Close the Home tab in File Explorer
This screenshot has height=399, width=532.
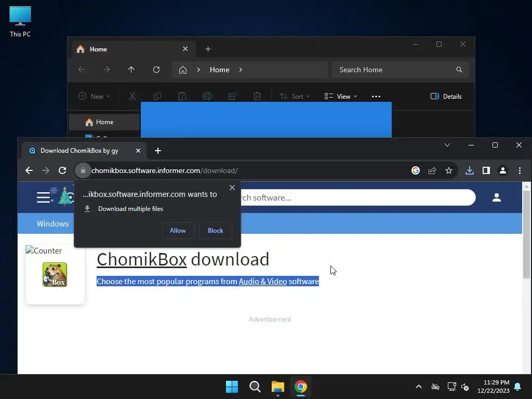pyautogui.click(x=185, y=49)
